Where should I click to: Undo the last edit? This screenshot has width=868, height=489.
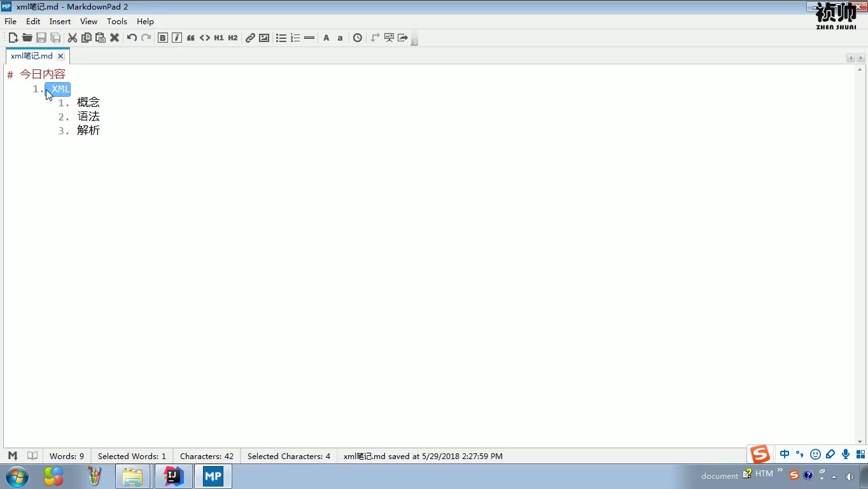point(132,38)
